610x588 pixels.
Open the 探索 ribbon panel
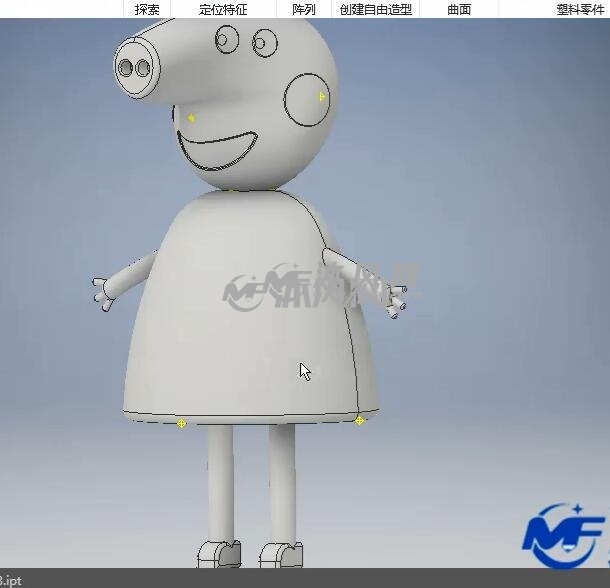pos(147,9)
